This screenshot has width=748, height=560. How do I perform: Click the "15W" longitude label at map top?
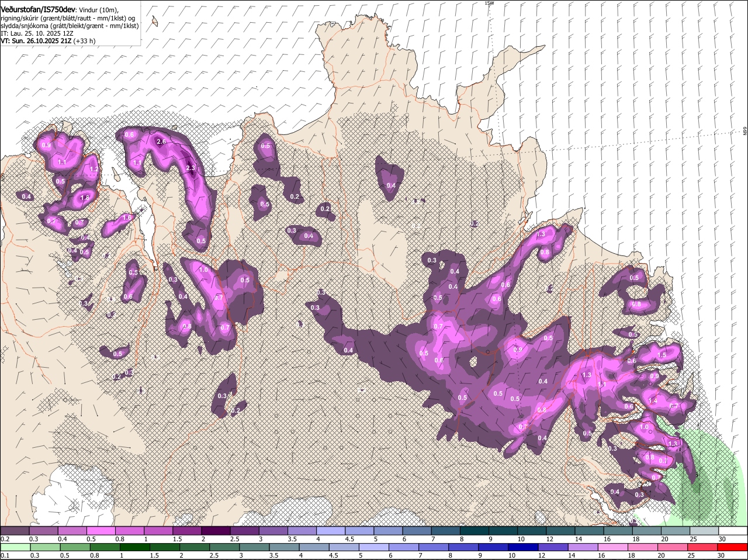[489, 3]
